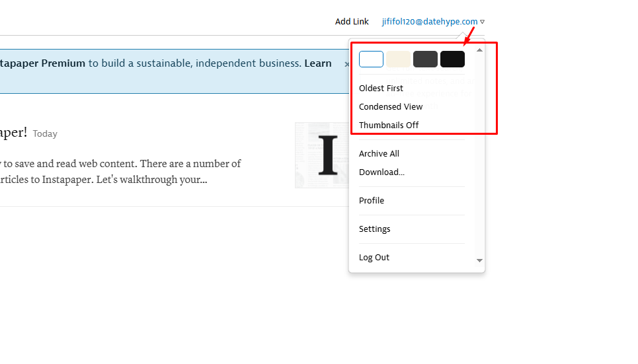Screen dimensions: 638x364
Task: Follow the Learn link in the banner
Action: [318, 63]
